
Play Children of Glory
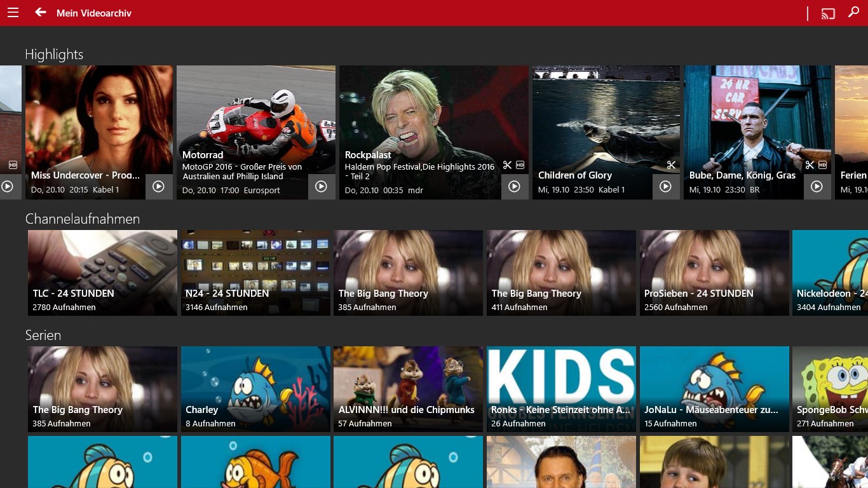pos(665,187)
